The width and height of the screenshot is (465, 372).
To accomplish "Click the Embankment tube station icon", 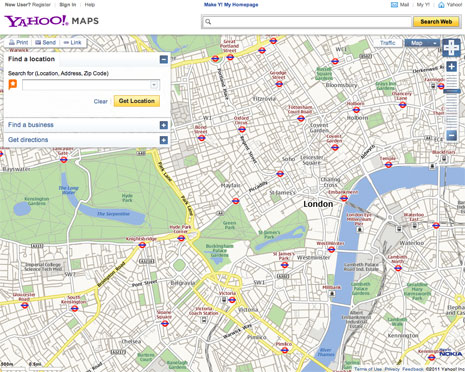I will click(x=344, y=198).
